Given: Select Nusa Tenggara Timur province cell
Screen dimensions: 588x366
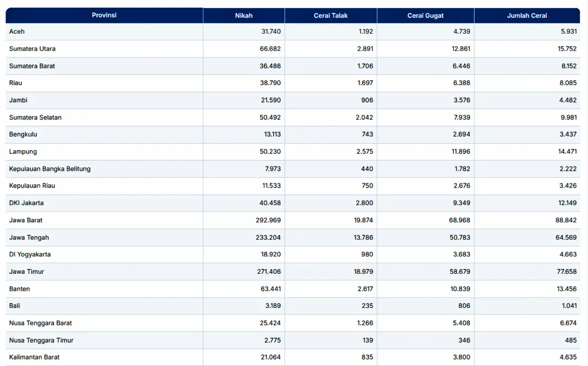Looking at the screenshot, I should pos(41,340).
